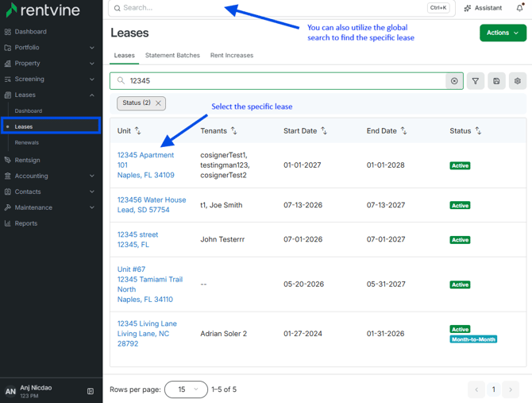This screenshot has width=532, height=403.
Task: Click the search magnifier in global search
Action: 117,8
